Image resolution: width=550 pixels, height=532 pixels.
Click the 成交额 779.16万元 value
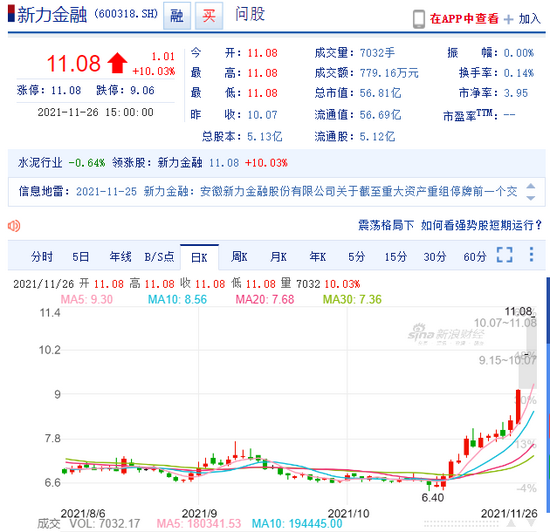click(x=389, y=73)
